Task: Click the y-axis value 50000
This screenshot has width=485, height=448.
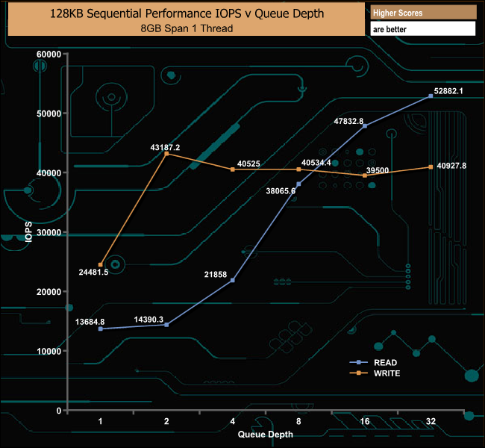Action: tap(48, 113)
